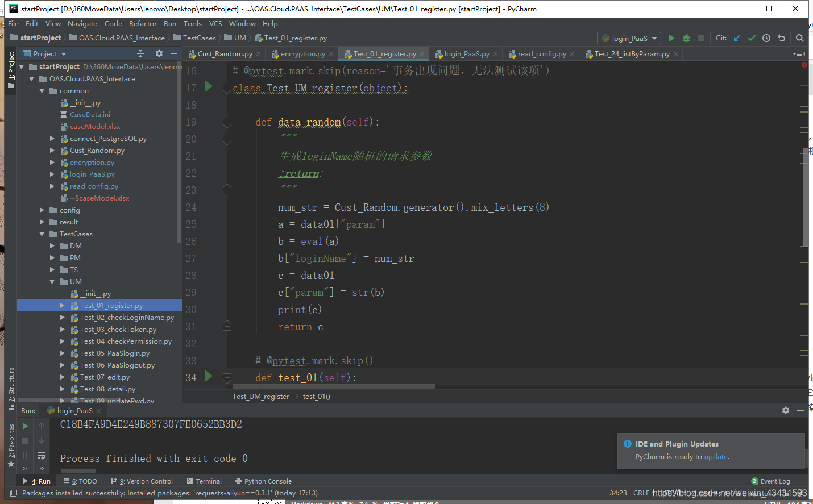Open the VCS menu
Image resolution: width=813 pixels, height=504 pixels.
pyautogui.click(x=215, y=24)
